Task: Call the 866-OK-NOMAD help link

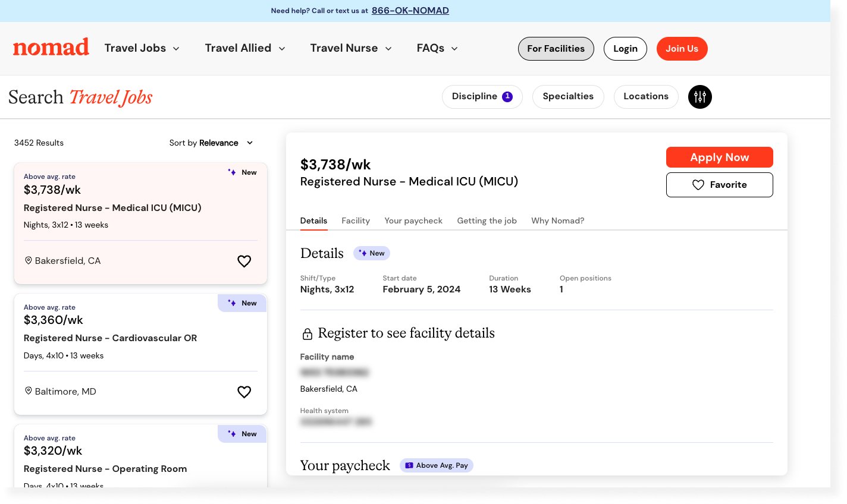Action: 410,11
